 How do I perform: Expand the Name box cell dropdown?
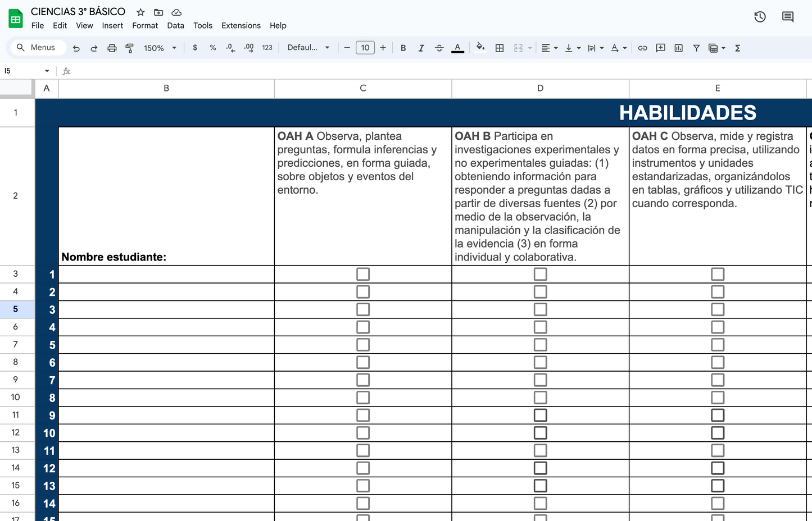[x=47, y=71]
